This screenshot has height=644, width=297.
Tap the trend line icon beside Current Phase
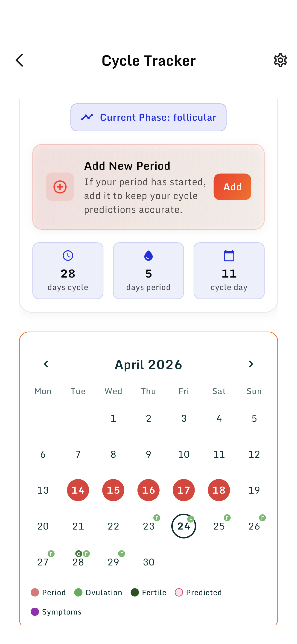(x=87, y=117)
